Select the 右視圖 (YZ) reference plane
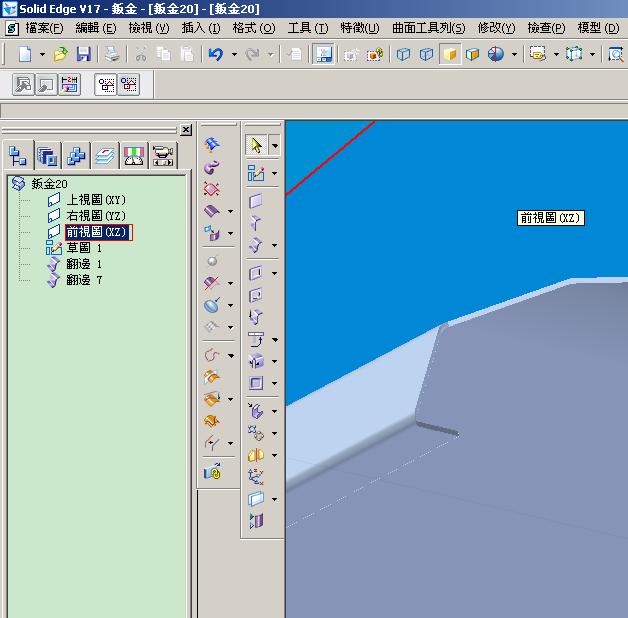Screen dimensions: 628x618 pos(96,215)
